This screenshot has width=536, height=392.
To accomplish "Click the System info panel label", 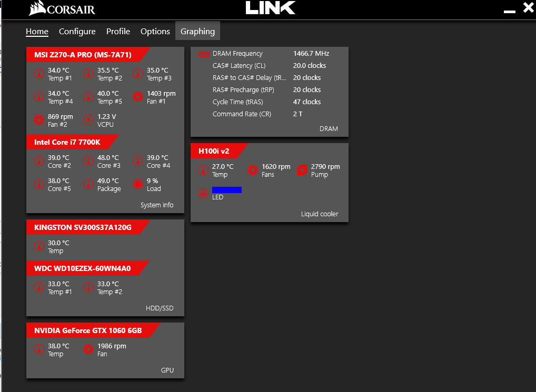I will [x=157, y=205].
